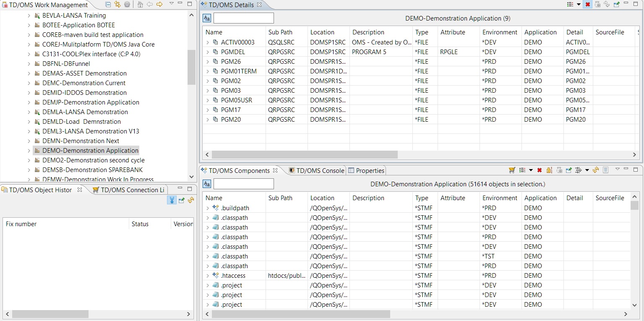Click the go forward arrow in Work Management

159,4
